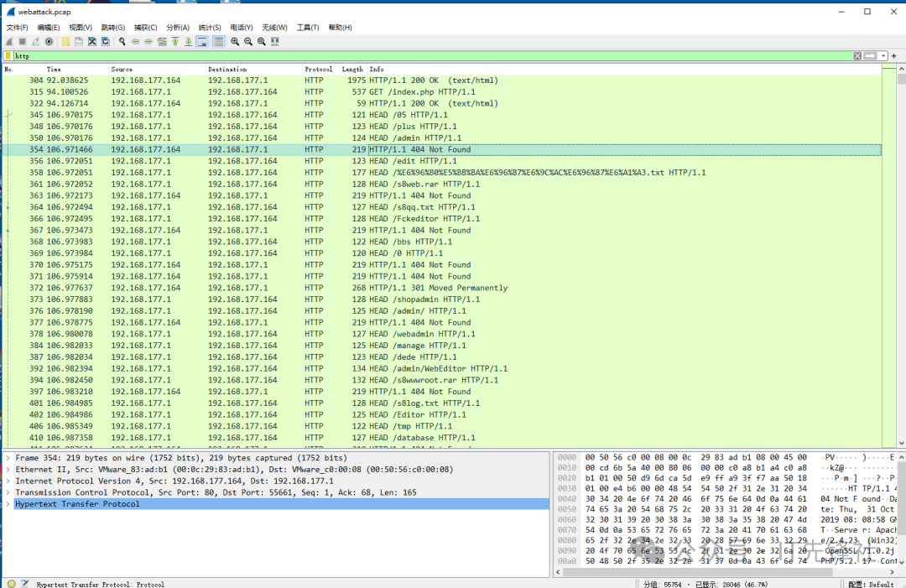
Task: Jump to the last packet using the toolbar
Action: click(189, 41)
